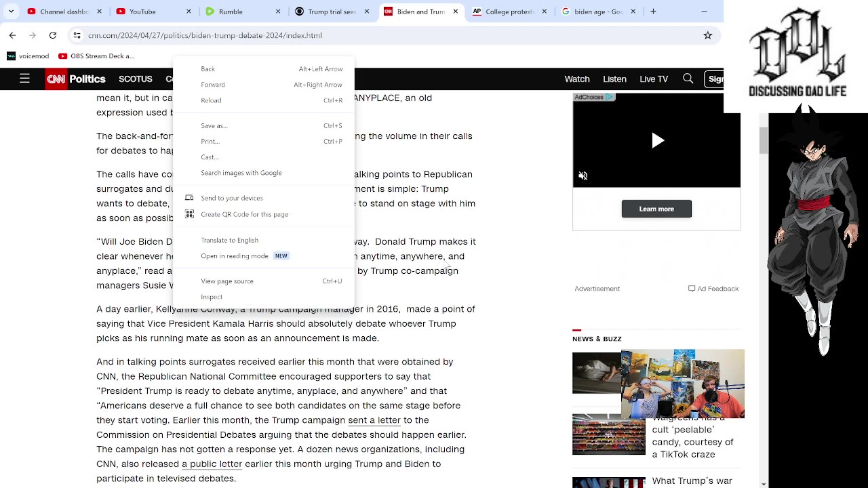Switch to the biden age Google tab
This screenshot has width=868, height=488.
[x=597, y=12]
